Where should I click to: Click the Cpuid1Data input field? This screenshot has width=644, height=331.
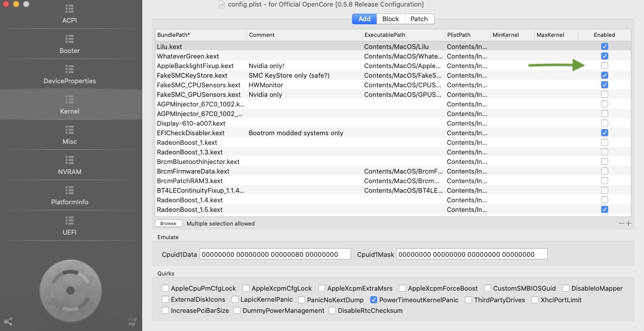coord(275,254)
